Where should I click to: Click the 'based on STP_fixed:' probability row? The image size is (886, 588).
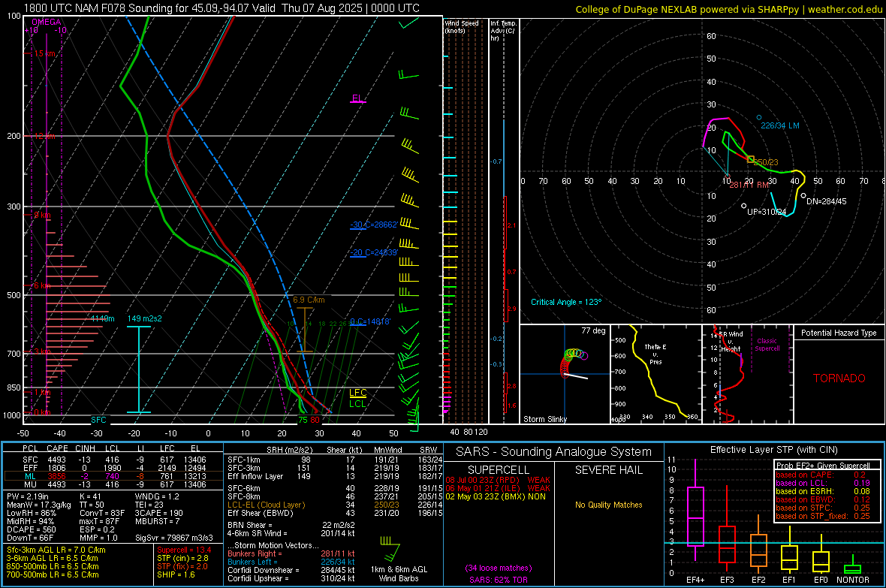tap(823, 516)
